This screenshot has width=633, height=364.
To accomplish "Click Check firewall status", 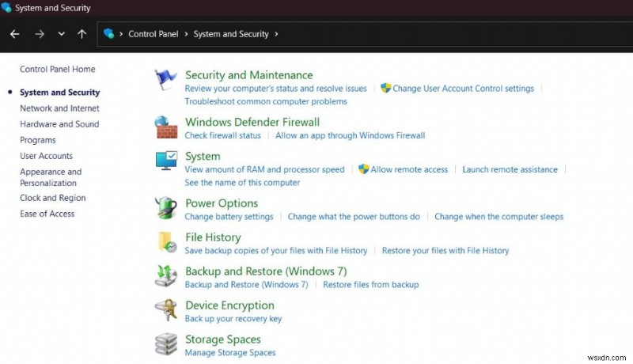I will (223, 135).
